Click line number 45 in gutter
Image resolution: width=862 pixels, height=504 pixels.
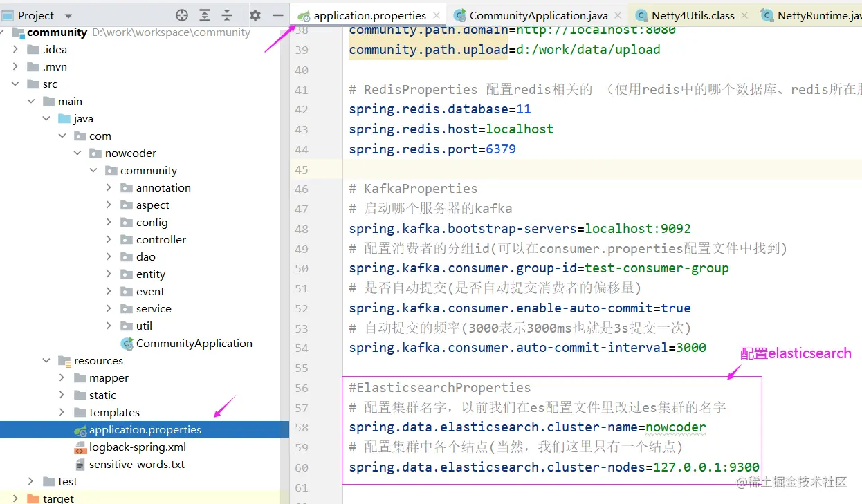click(x=302, y=169)
